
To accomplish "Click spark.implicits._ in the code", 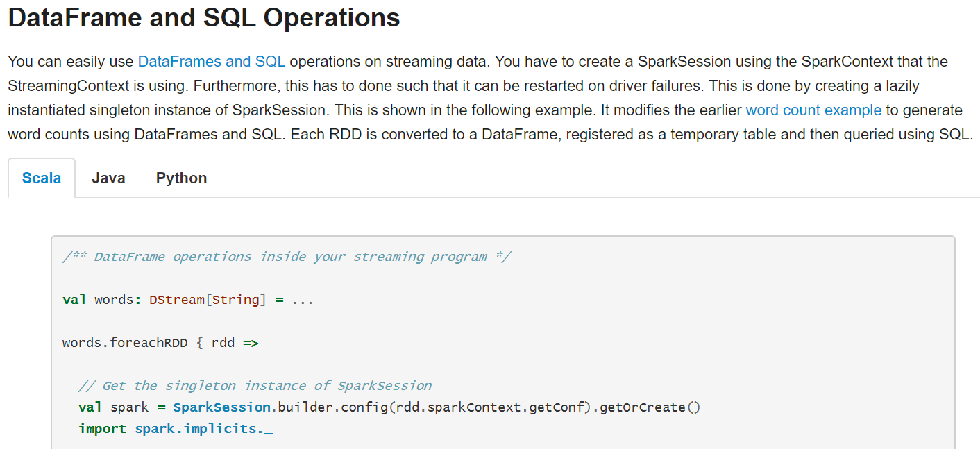I will tap(203, 429).
